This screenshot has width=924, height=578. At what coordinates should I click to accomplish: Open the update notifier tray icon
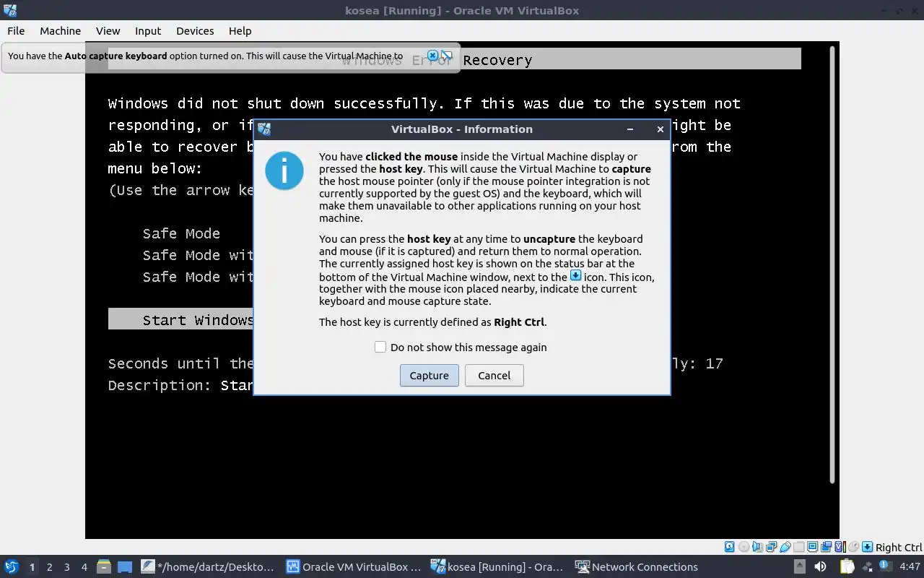click(x=886, y=564)
